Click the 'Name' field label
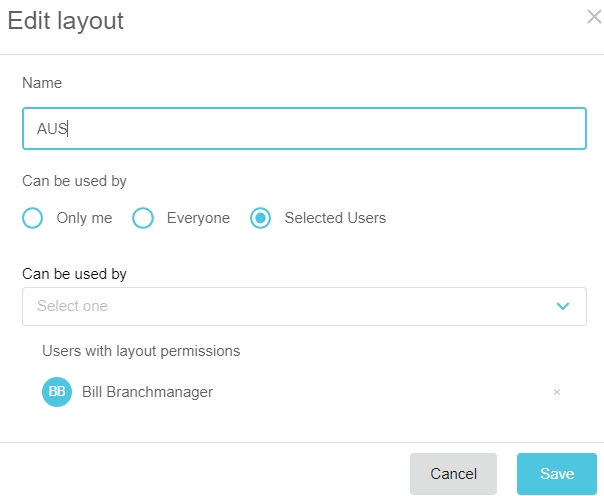Screen dimensions: 604x496 coord(42,84)
